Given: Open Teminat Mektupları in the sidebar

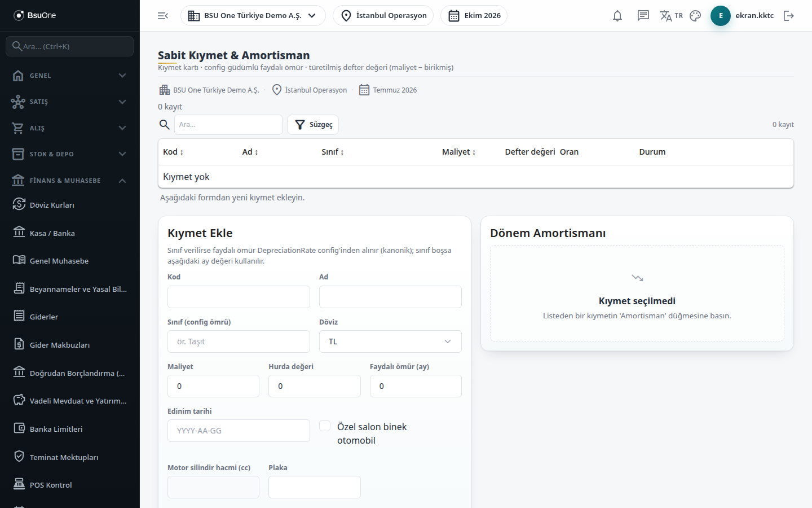Looking at the screenshot, I should (70, 457).
